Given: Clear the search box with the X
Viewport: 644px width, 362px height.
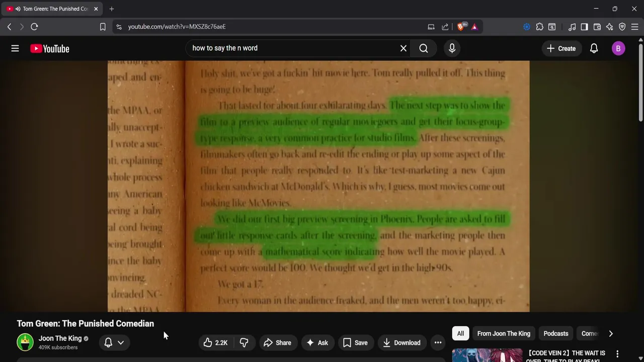Looking at the screenshot, I should (x=404, y=48).
